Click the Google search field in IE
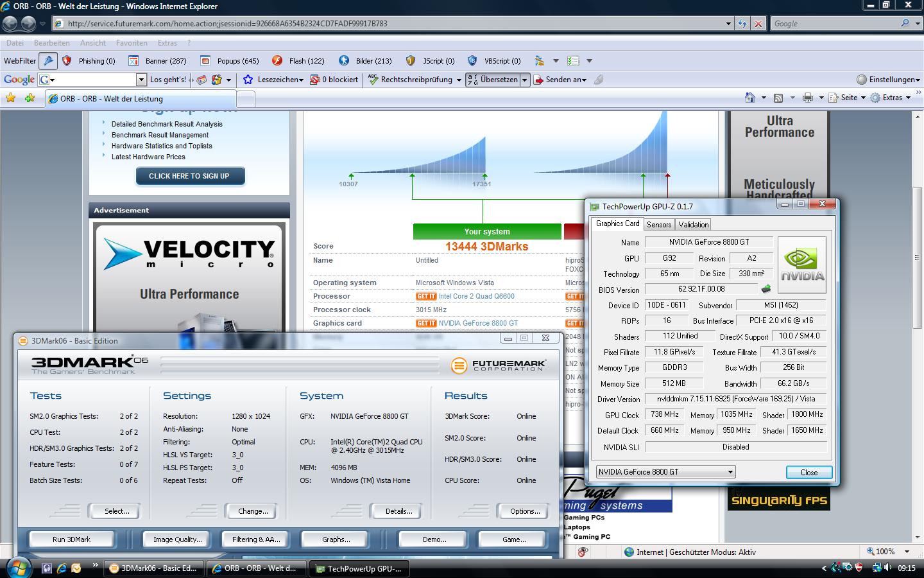 [x=834, y=24]
